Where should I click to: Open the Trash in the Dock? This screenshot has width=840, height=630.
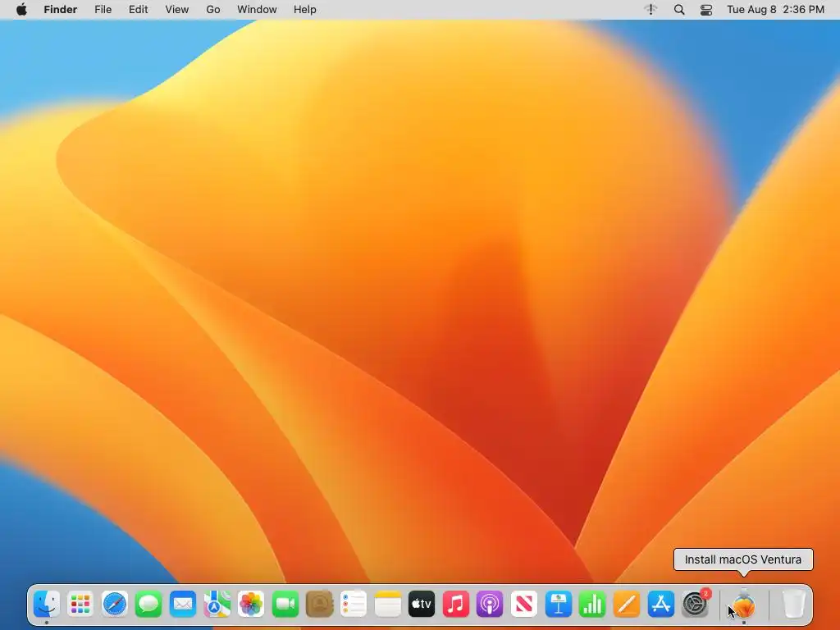tap(793, 605)
